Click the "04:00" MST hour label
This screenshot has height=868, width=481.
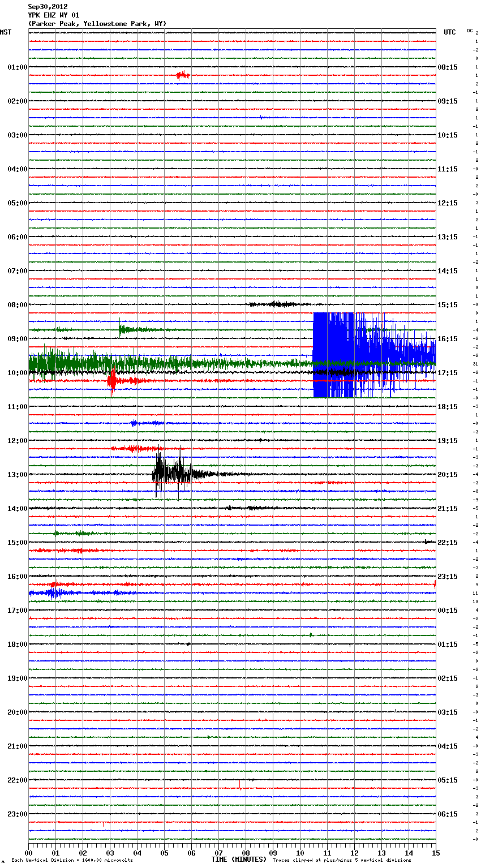17,169
